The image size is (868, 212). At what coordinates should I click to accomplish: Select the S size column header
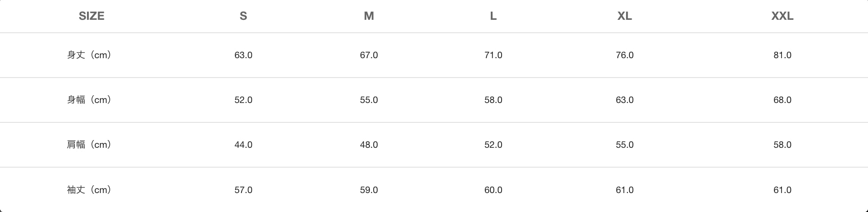pos(243,16)
